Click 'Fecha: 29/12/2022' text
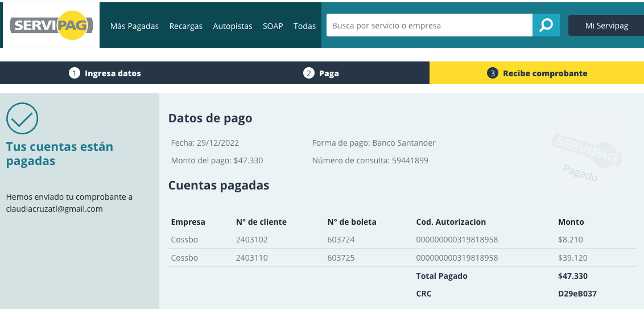The image size is (644, 309). 205,143
